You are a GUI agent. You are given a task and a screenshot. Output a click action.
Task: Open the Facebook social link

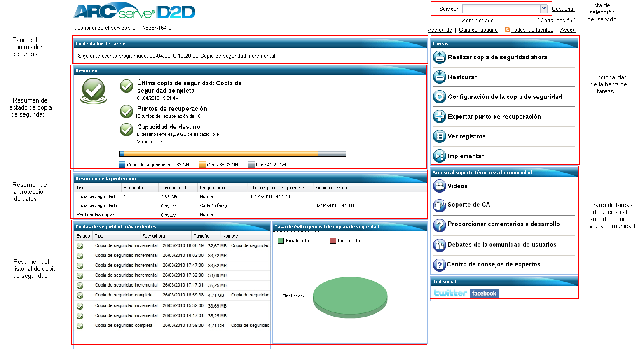(484, 293)
